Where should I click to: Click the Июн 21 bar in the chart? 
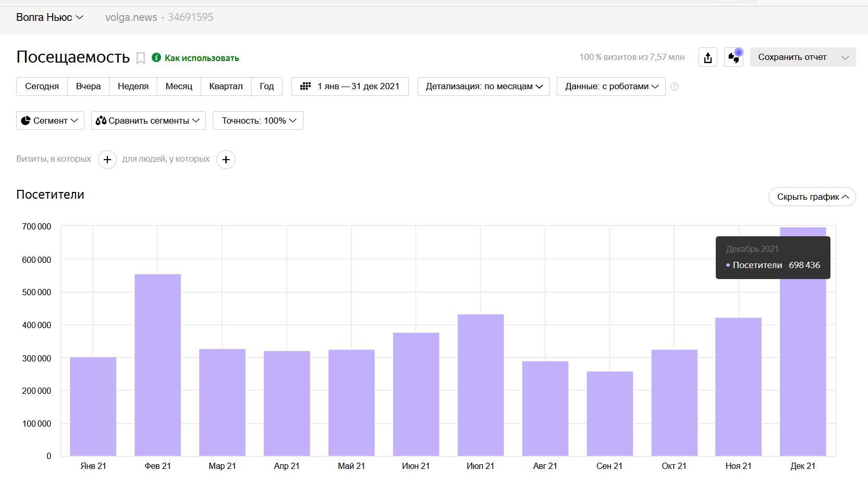(416, 394)
